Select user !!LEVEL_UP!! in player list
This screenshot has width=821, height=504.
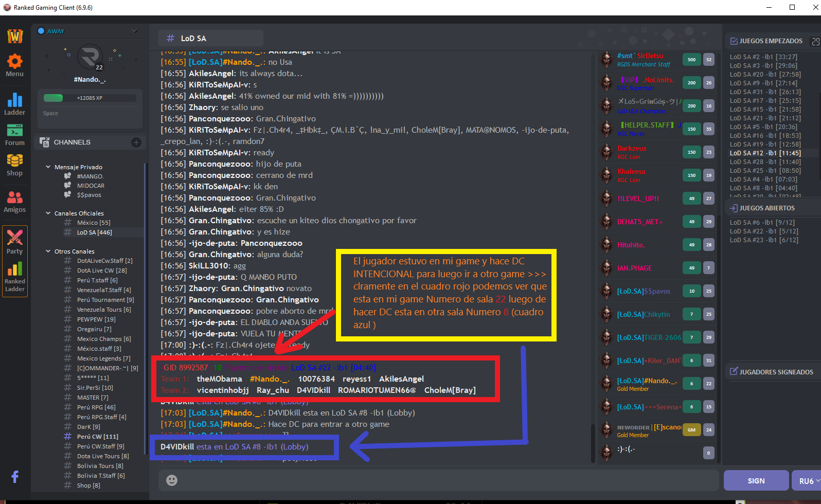pyautogui.click(x=638, y=199)
